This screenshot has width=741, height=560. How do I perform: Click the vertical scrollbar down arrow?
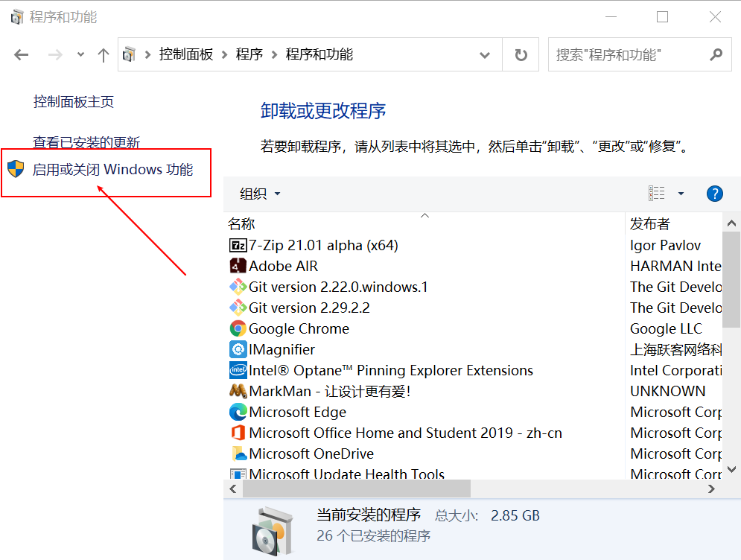click(731, 469)
